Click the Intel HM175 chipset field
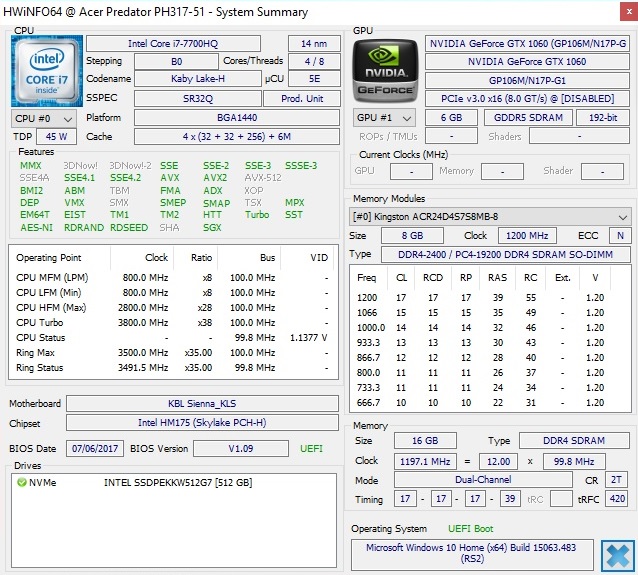638x575 pixels. coord(202,423)
